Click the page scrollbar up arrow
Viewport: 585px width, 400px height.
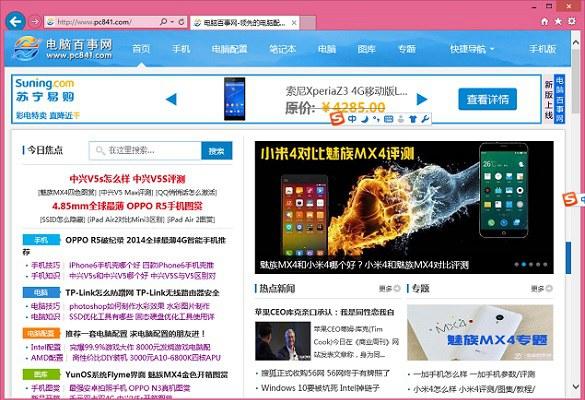(576, 43)
